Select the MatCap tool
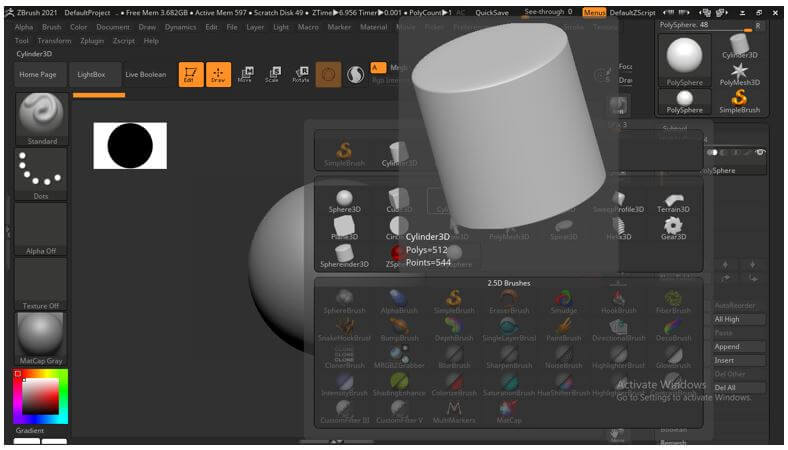Screen dimensions: 788x450 coord(509,412)
